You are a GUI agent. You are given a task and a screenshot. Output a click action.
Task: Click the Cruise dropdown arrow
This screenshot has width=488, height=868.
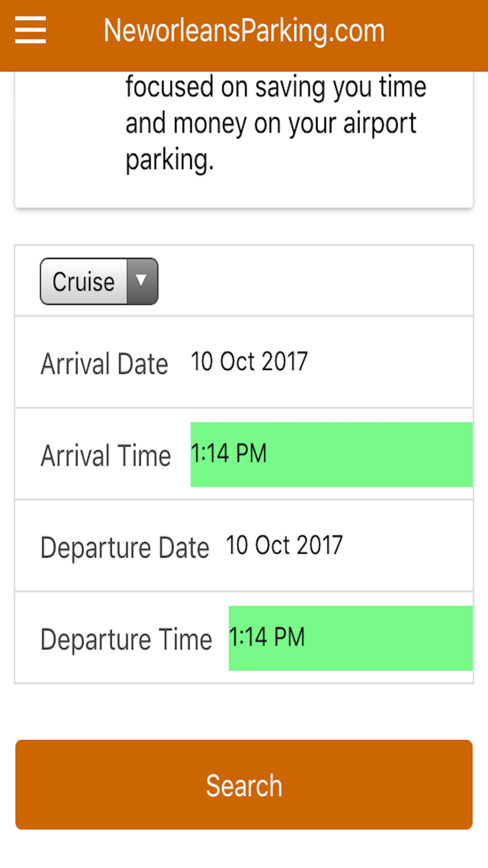coord(142,281)
